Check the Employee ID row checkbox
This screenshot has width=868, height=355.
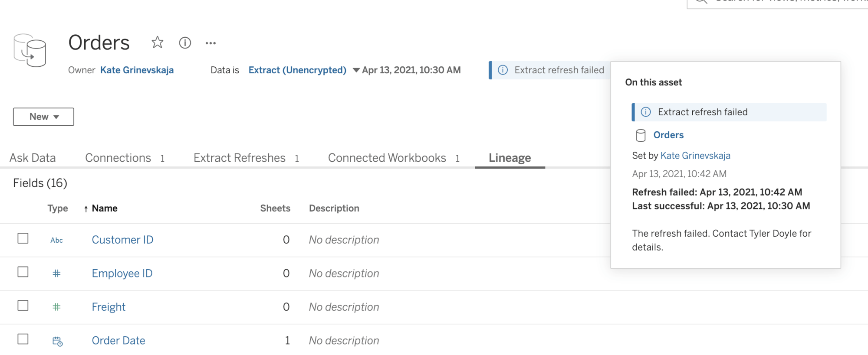23,272
